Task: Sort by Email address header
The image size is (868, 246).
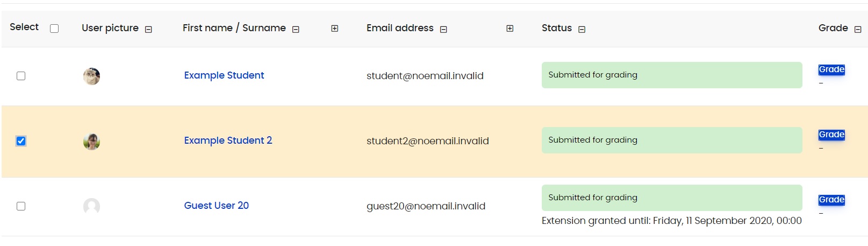Action: point(400,28)
